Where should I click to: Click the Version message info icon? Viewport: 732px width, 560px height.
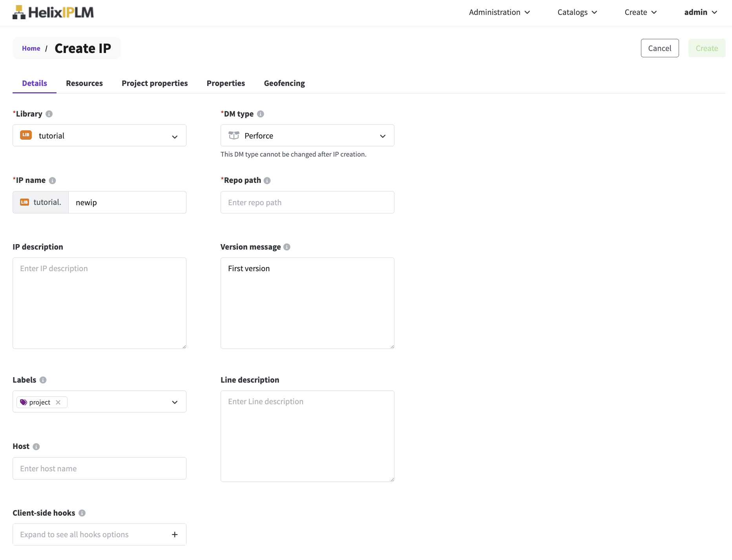[x=287, y=247]
